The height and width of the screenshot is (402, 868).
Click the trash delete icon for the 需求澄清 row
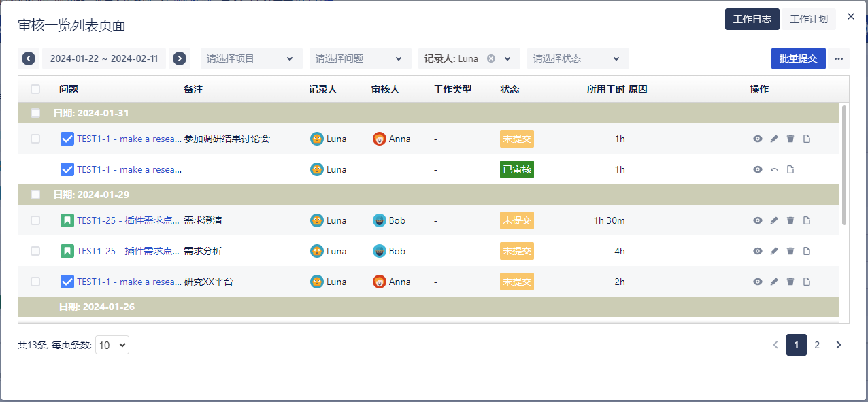790,220
